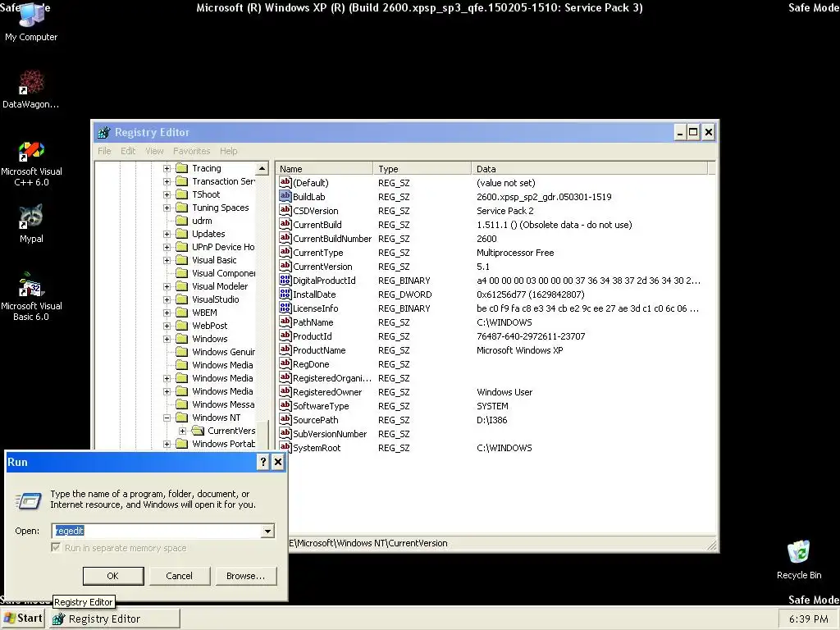Click the LicenseInfo binary value icon
840x630 pixels.
pos(285,308)
